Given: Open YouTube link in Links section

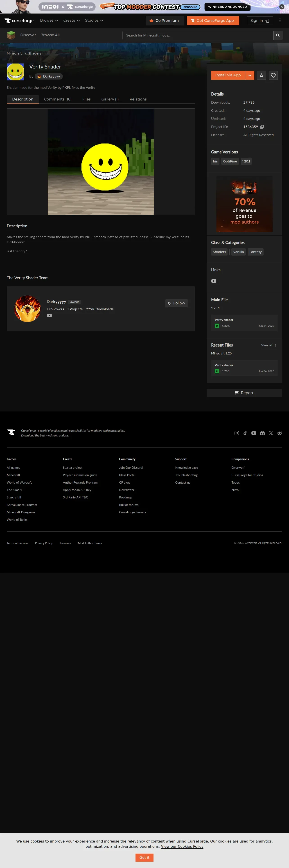Looking at the screenshot, I should pos(214,281).
